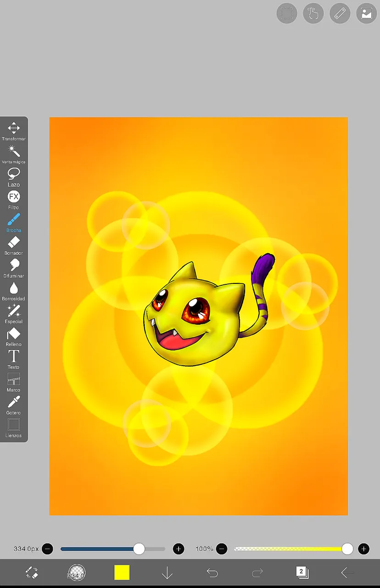The image size is (380, 588).
Task: Decrease opacity with minus button
Action: point(222,548)
